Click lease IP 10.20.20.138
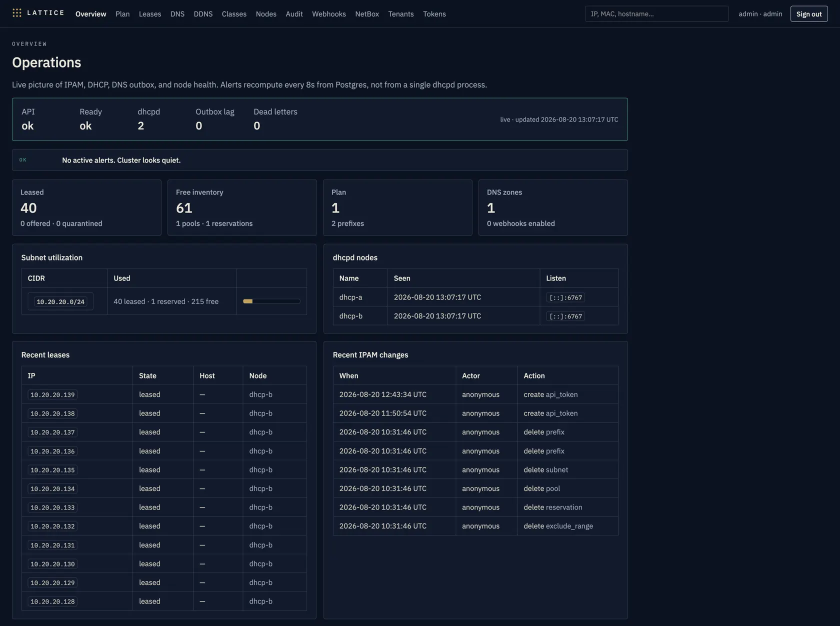Viewport: 840px width, 626px height. point(52,413)
